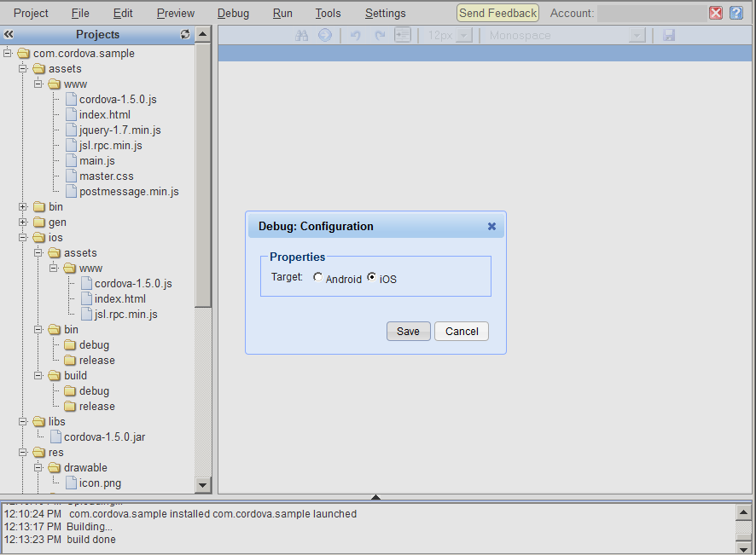This screenshot has width=756, height=555.
Task: Select Android as debug target
Action: 317,278
